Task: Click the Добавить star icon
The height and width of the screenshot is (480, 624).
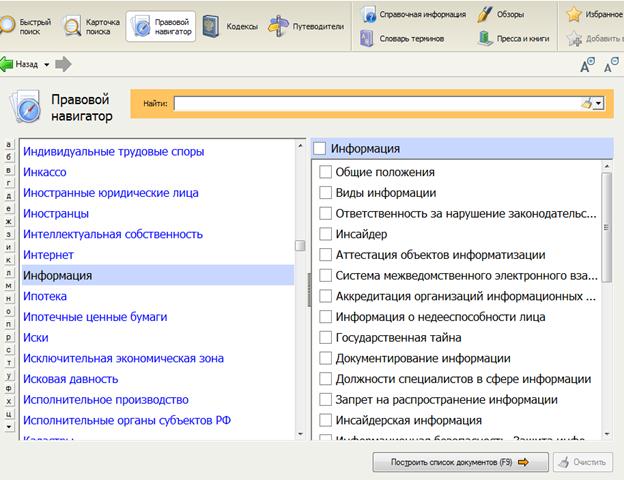Action: point(574,39)
